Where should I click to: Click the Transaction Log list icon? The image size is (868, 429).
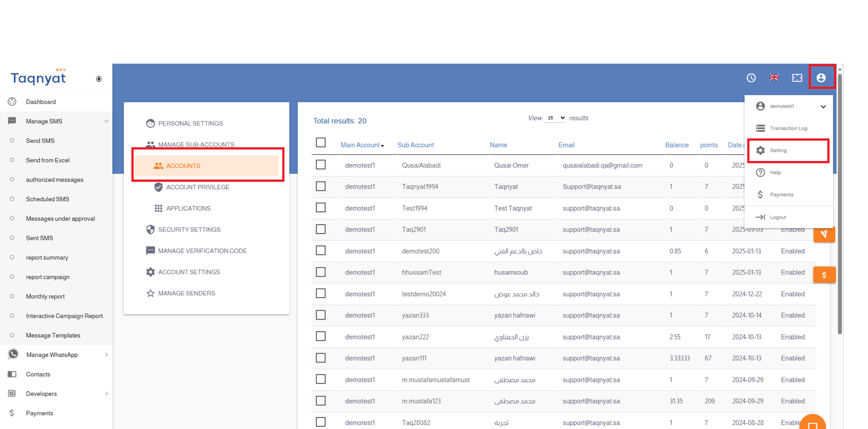(760, 128)
